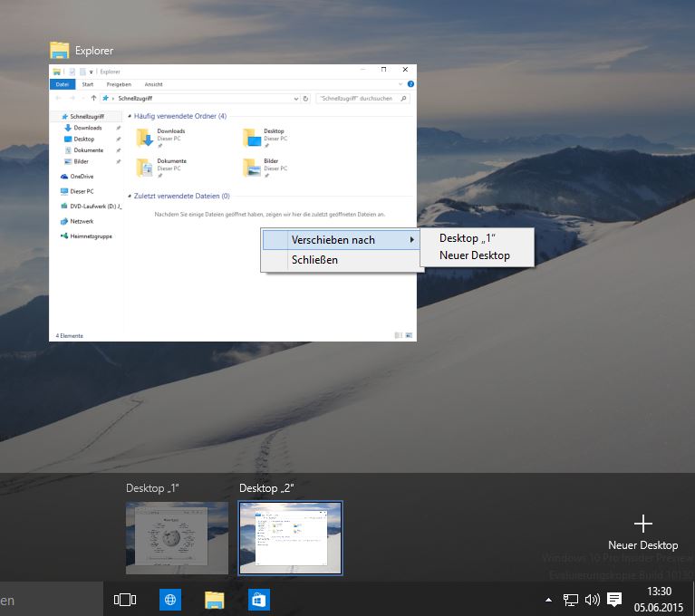
Task: Select DVD-Laufwerk (D:) in navigation pane
Action: pyautogui.click(x=91, y=207)
